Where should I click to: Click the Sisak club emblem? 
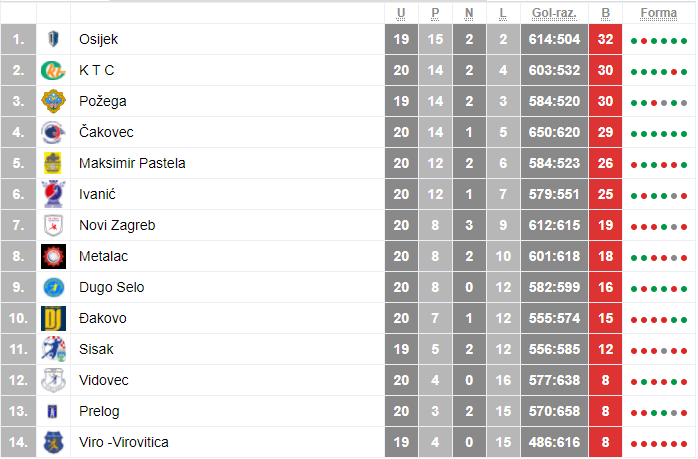tap(53, 349)
